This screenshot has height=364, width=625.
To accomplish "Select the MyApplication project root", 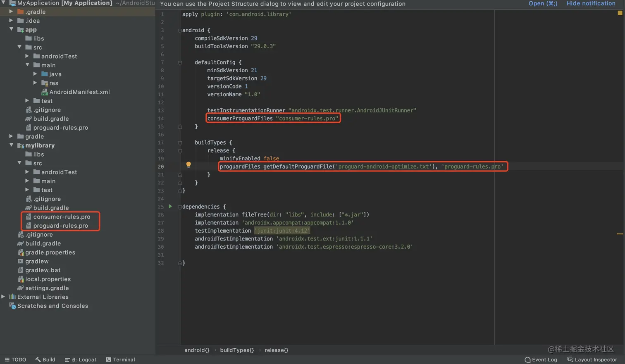I will [65, 3].
